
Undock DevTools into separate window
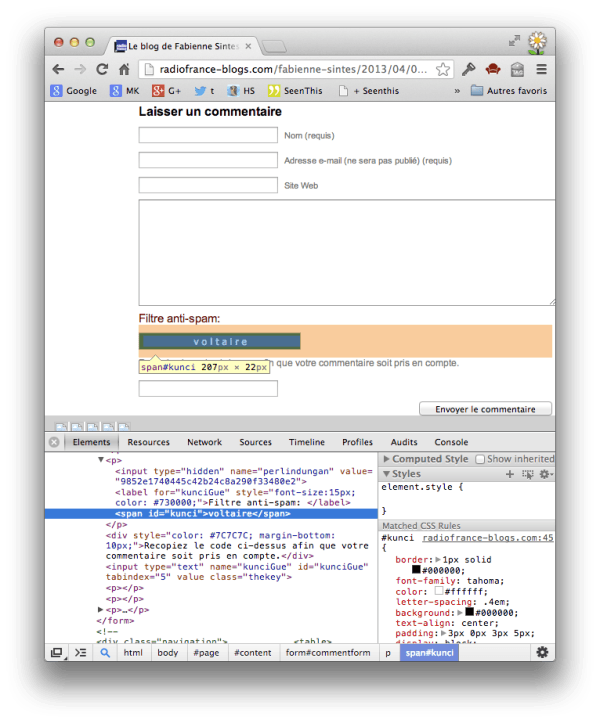coord(56,652)
